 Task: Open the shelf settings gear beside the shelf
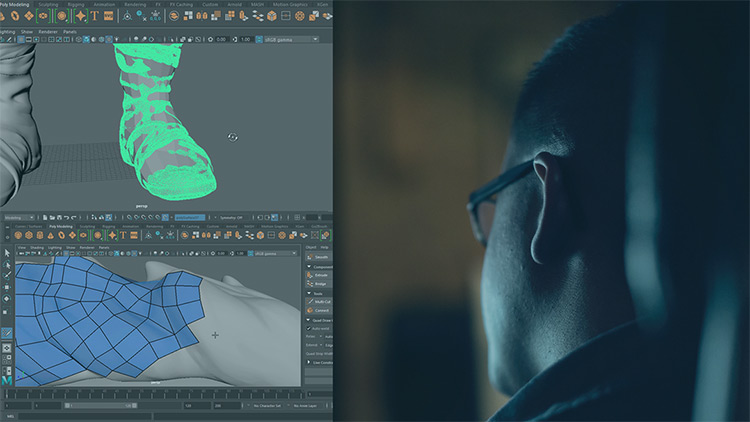point(7,236)
